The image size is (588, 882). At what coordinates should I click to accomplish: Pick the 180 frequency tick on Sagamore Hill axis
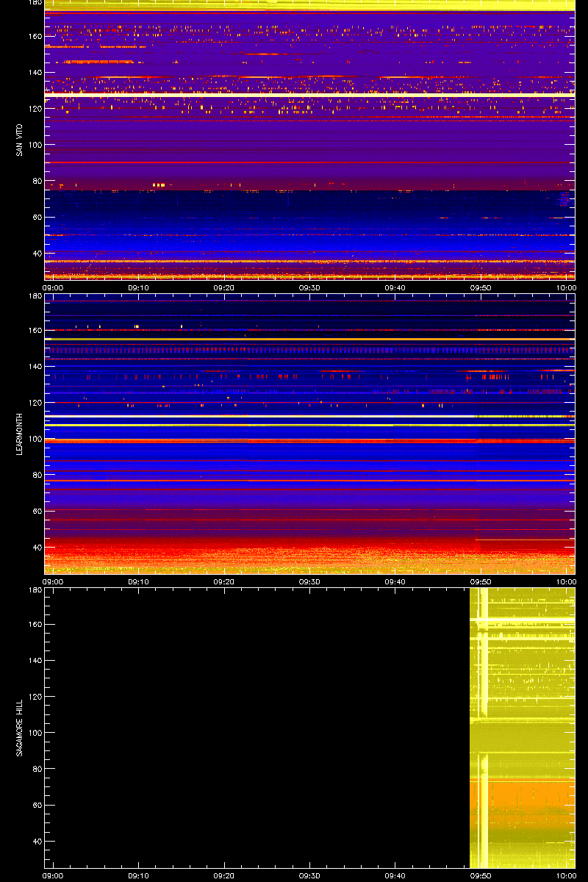click(x=35, y=590)
